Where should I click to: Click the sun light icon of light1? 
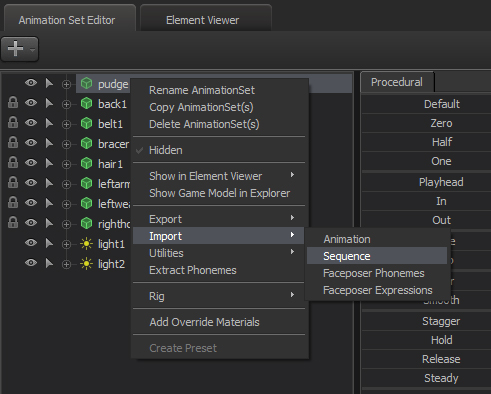click(87, 244)
